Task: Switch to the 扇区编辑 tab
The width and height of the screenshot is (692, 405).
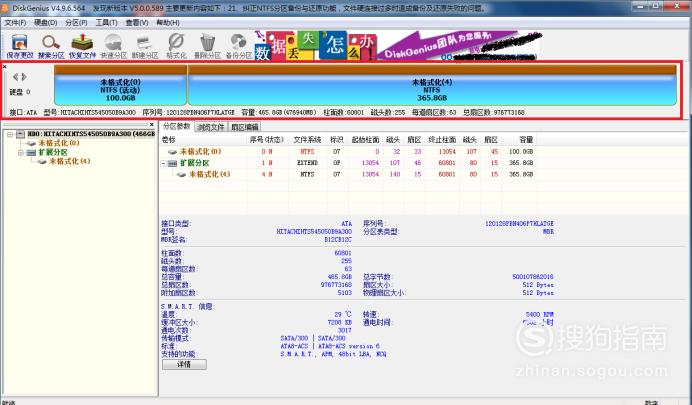Action: tap(245, 127)
